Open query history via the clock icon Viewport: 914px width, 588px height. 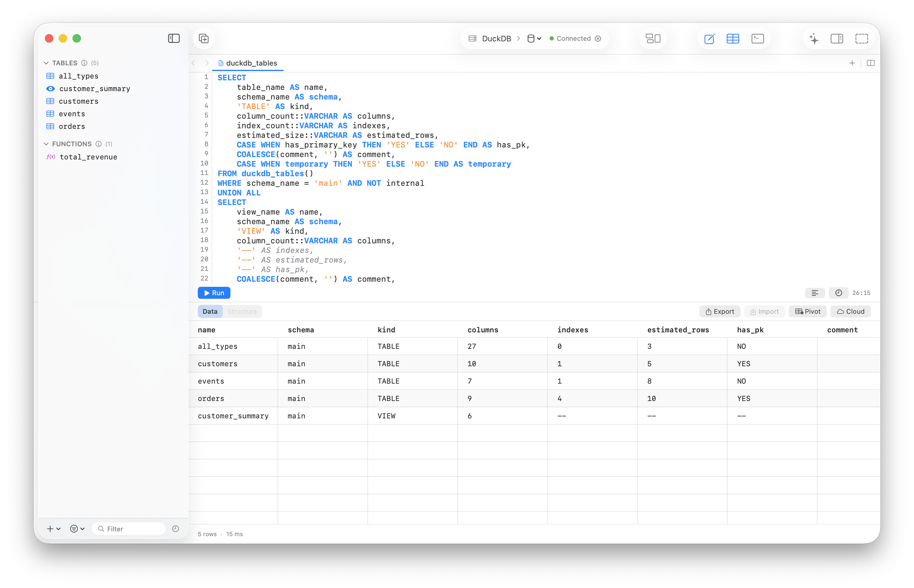click(x=838, y=293)
